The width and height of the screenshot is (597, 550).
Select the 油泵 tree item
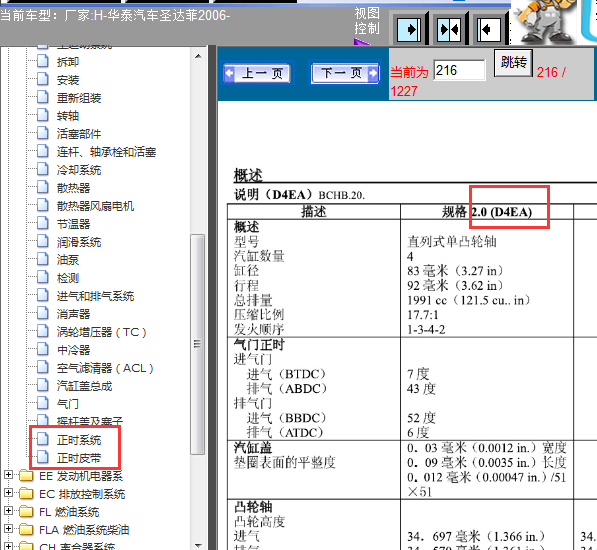pos(68,260)
